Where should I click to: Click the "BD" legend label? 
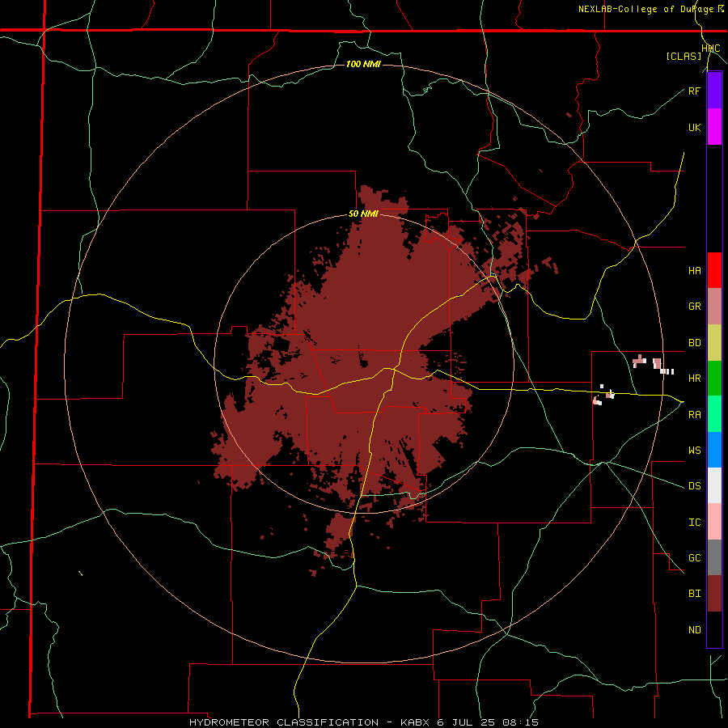pyautogui.click(x=694, y=343)
